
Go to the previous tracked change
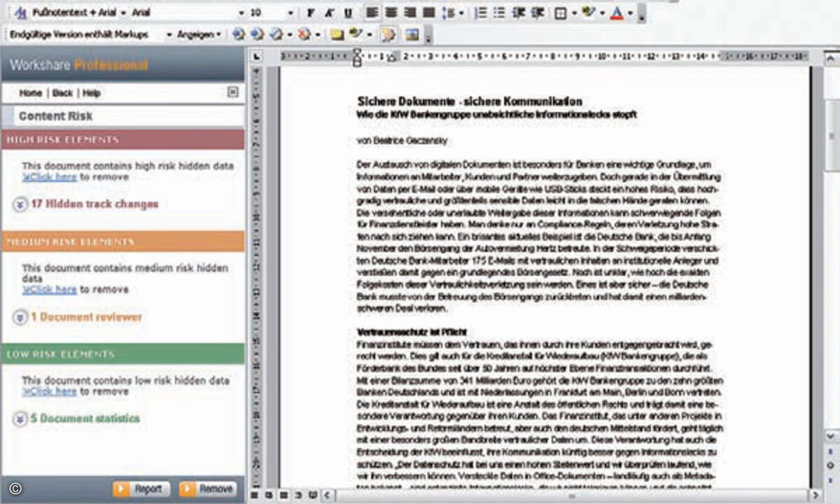[239, 34]
